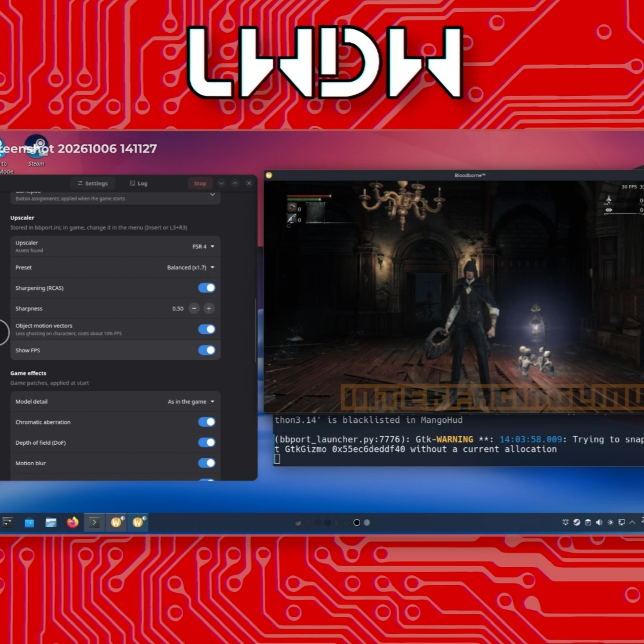Switch to the Konsole terminal taskbar entry

click(94, 522)
